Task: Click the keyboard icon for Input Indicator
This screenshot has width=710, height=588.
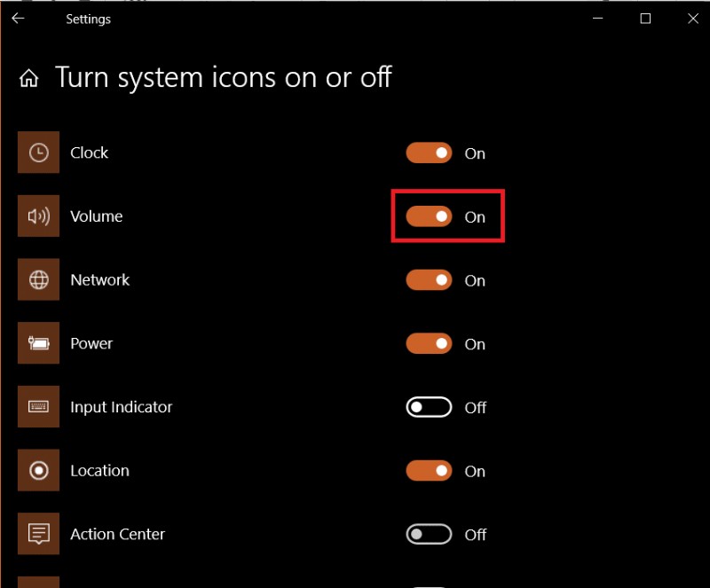Action: click(x=38, y=407)
